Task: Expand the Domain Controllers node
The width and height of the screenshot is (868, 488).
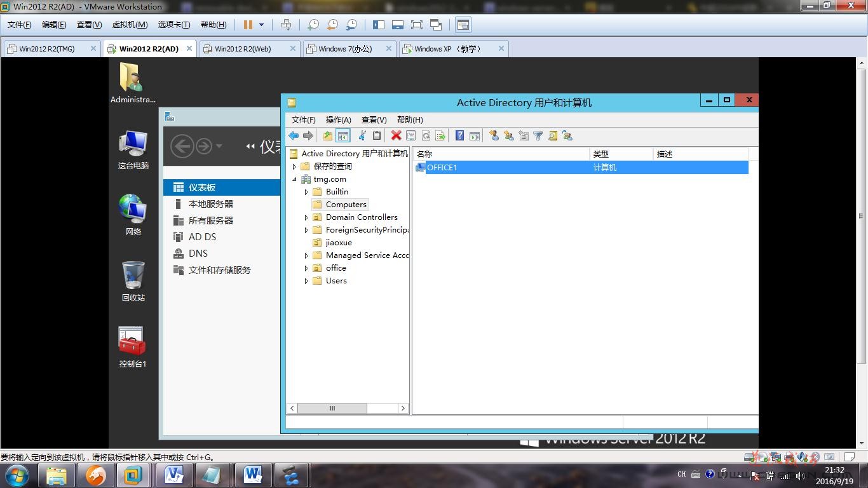Action: (x=306, y=217)
